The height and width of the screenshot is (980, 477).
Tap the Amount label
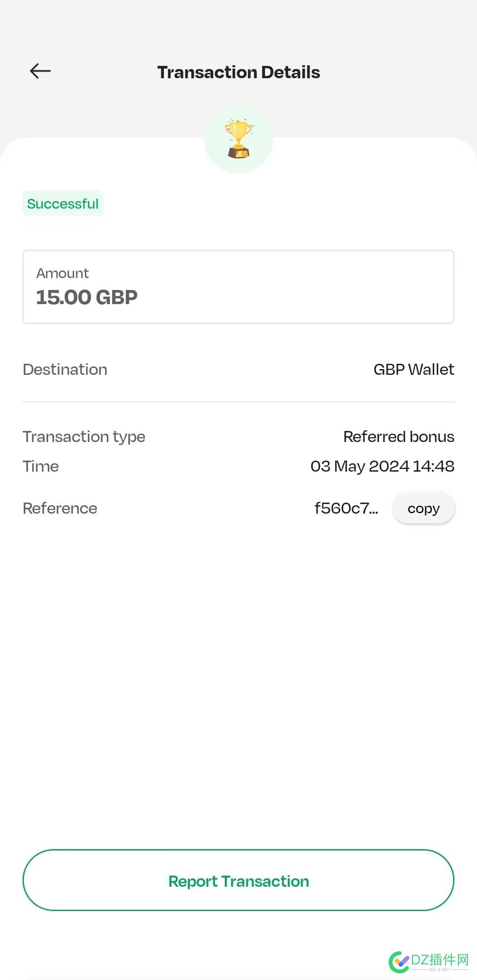(62, 273)
